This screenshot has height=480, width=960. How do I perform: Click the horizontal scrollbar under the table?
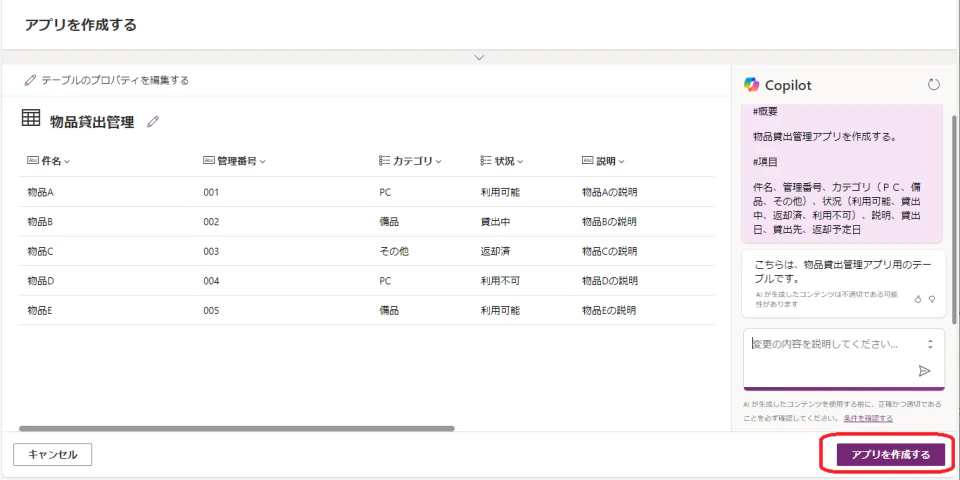point(236,429)
